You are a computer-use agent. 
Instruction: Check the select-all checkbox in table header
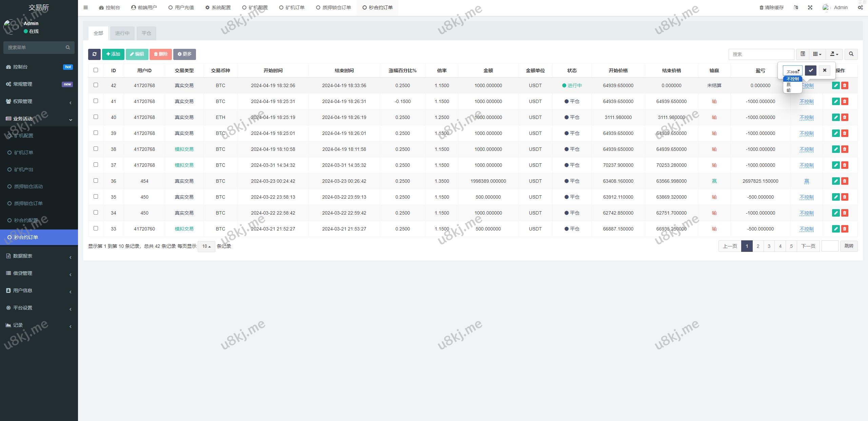point(96,70)
